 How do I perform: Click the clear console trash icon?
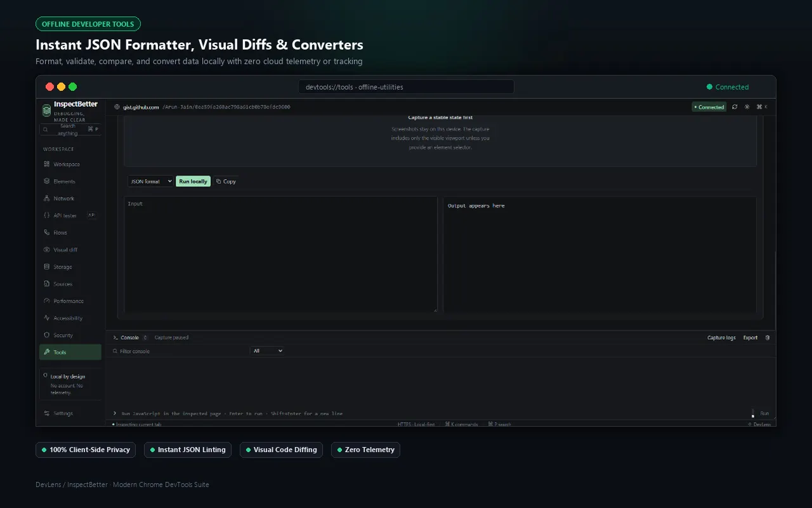coord(768,338)
